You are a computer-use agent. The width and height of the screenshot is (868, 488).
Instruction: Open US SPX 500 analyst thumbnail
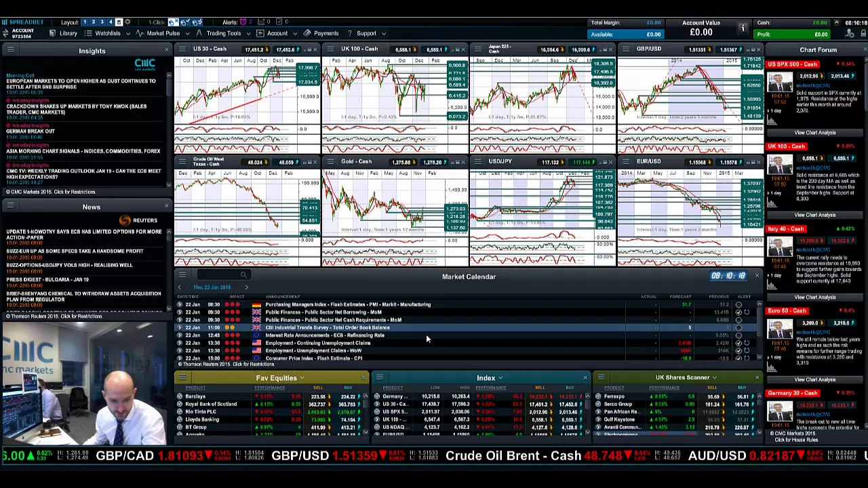pos(780,83)
